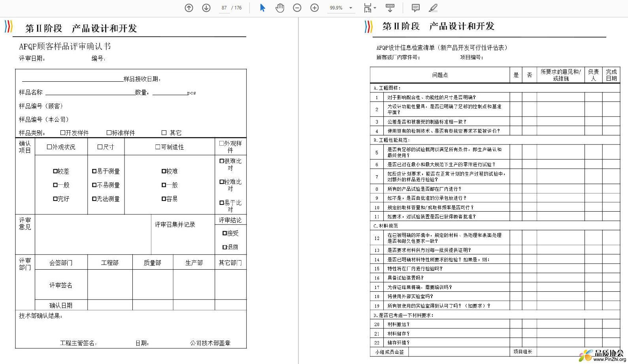Check the 开发样件 box
The width and height of the screenshot is (628, 364).
(62, 133)
